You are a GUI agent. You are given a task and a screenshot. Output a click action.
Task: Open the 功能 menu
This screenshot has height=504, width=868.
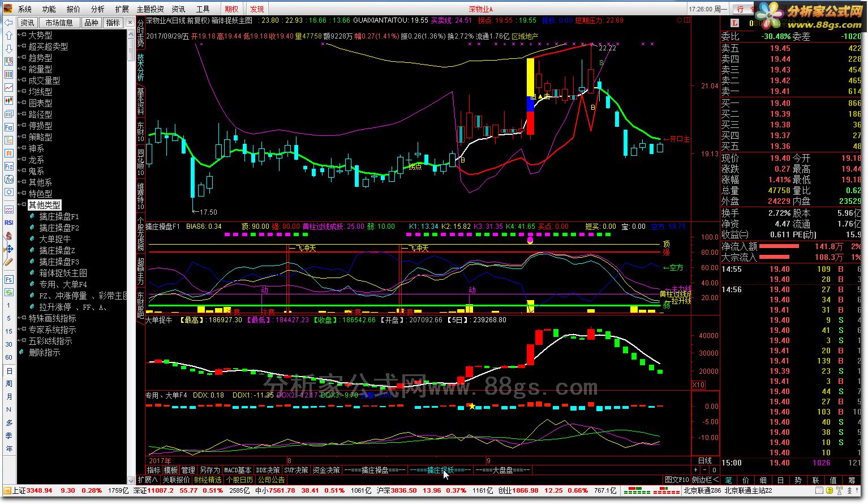49,9
